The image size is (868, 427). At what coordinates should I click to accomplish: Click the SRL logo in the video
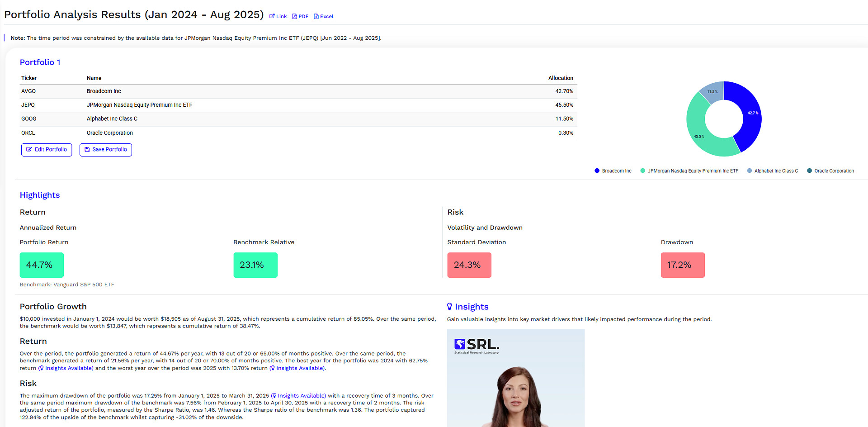pos(477,346)
